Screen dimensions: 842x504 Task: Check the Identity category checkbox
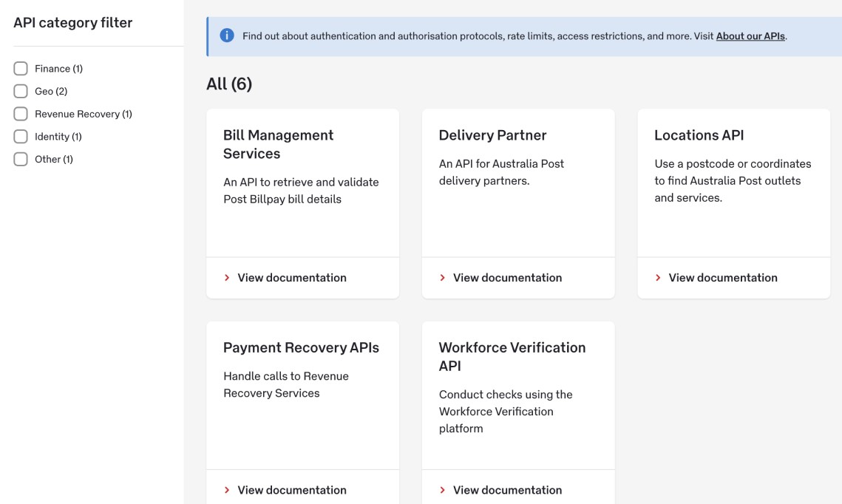tap(21, 136)
